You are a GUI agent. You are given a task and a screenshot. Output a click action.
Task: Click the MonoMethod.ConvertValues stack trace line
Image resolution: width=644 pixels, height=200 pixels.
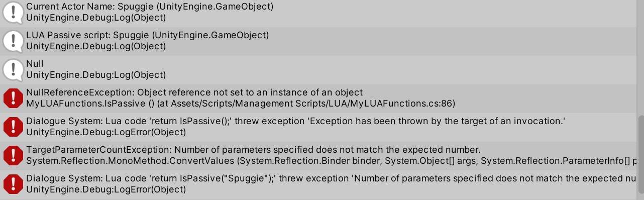click(332, 161)
